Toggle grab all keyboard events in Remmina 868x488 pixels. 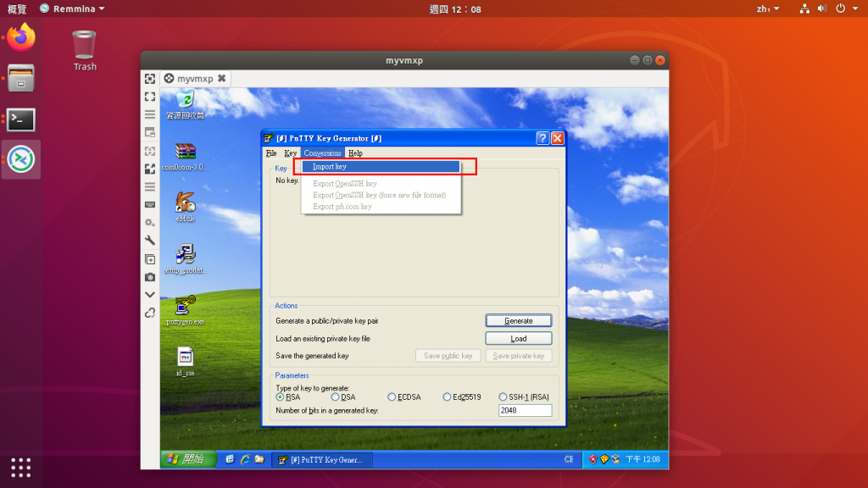tap(150, 205)
